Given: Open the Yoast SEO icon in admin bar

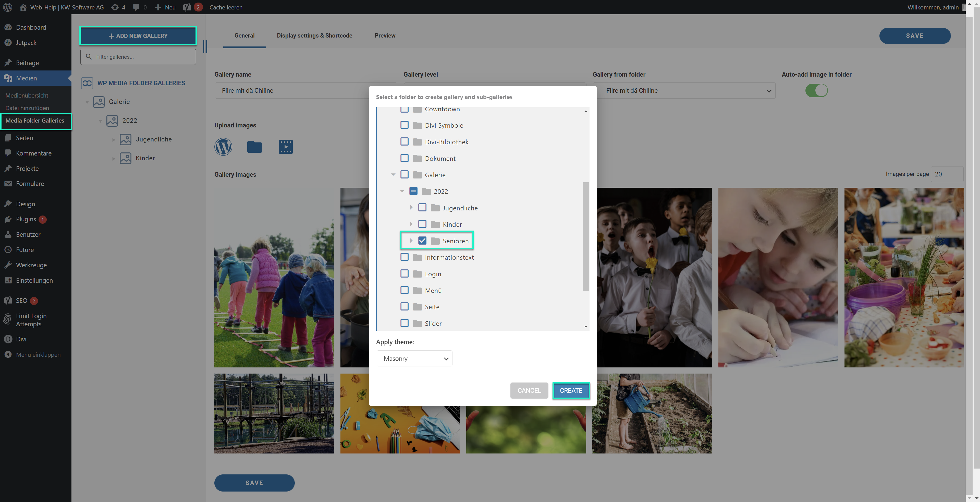Looking at the screenshot, I should (x=187, y=7).
